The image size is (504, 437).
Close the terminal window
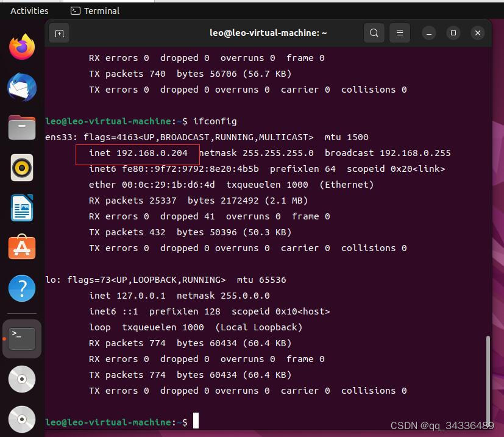tap(478, 33)
